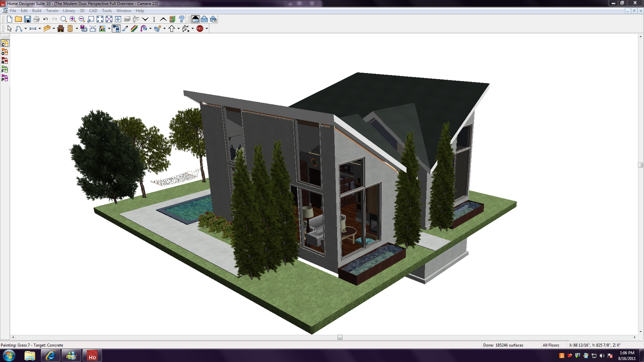Select the Fireplace tool in the toolbar

click(x=60, y=28)
